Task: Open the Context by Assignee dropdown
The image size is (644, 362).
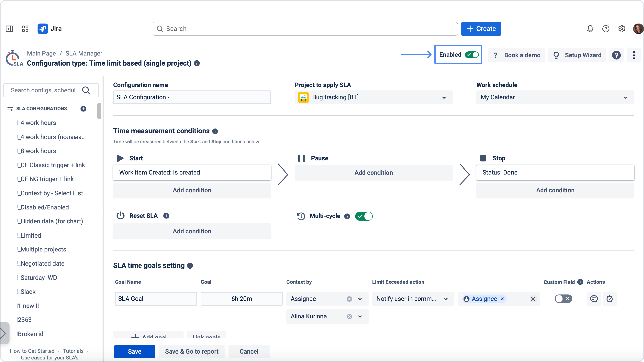Action: click(x=360, y=299)
